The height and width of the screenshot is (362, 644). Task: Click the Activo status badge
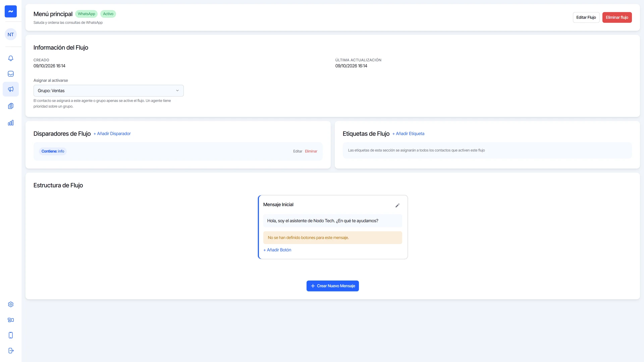coord(108,14)
